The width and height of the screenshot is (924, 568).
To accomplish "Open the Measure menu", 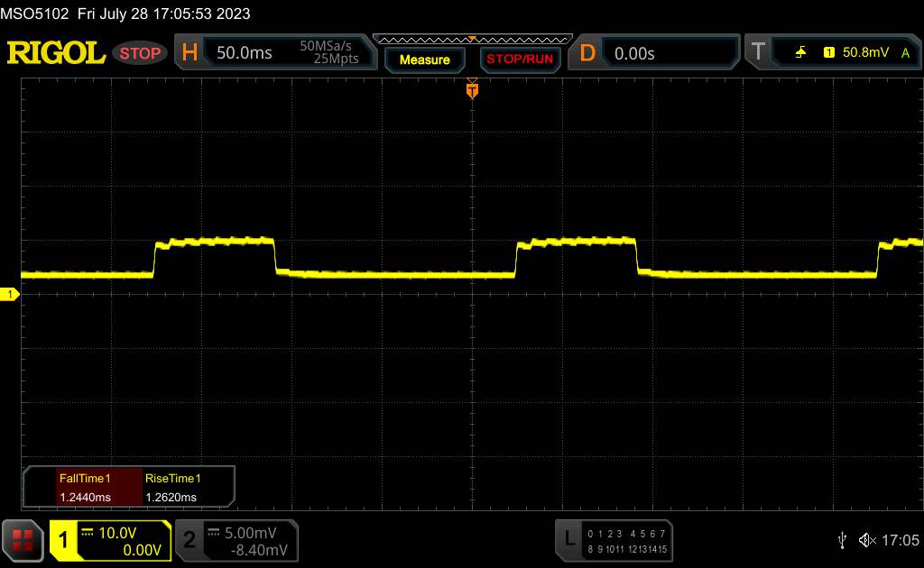I will [425, 60].
